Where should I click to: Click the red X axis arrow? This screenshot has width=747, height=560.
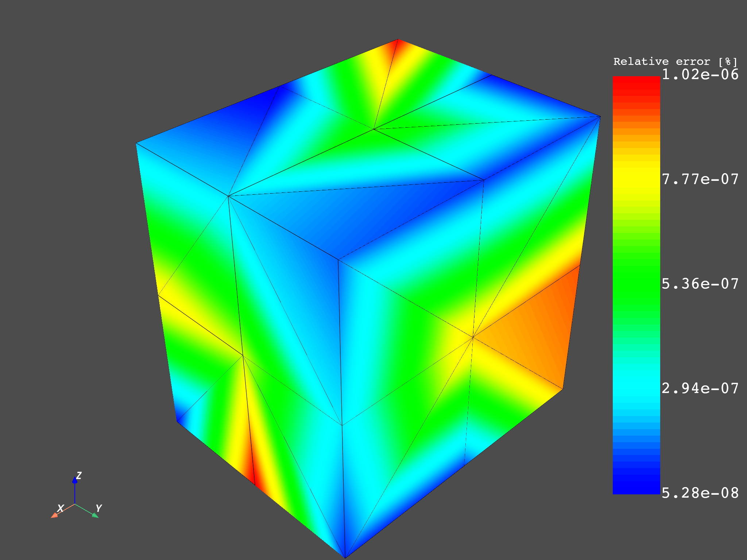pyautogui.click(x=62, y=511)
